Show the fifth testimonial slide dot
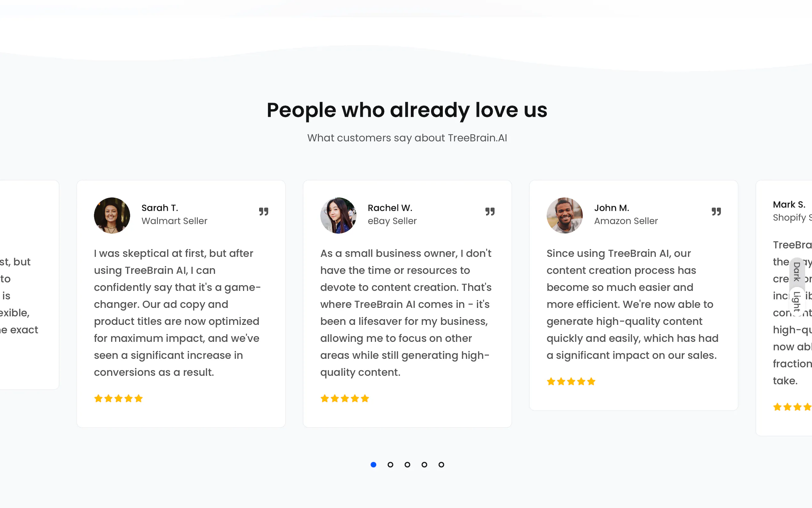 pyautogui.click(x=441, y=465)
